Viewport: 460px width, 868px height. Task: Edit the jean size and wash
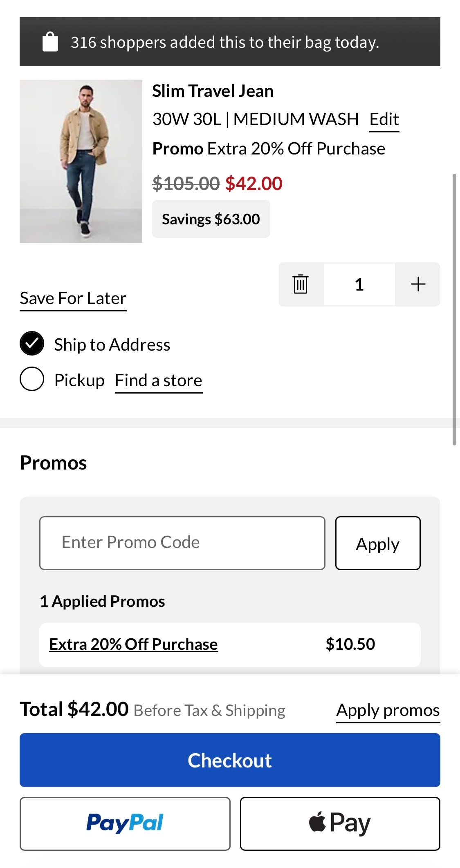pyautogui.click(x=384, y=119)
